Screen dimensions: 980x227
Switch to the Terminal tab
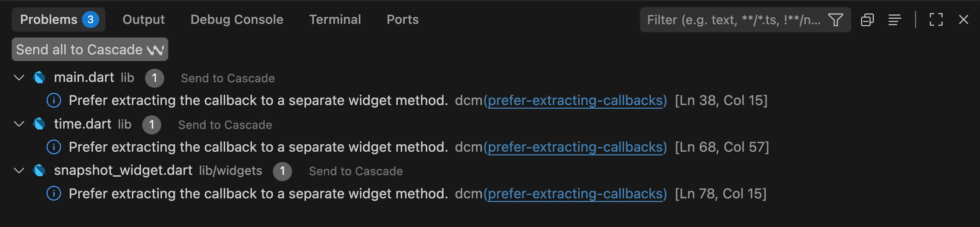335,20
